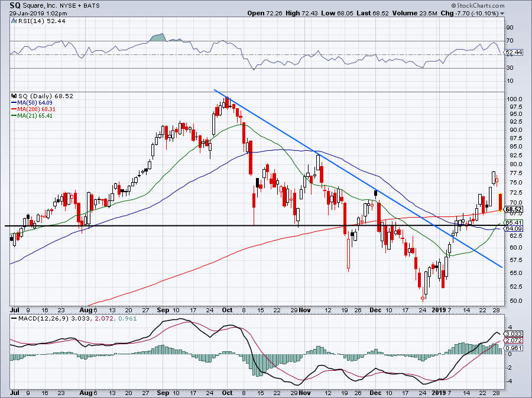Click the 30 level on RSI axis
The image size is (532, 398).
[510, 68]
